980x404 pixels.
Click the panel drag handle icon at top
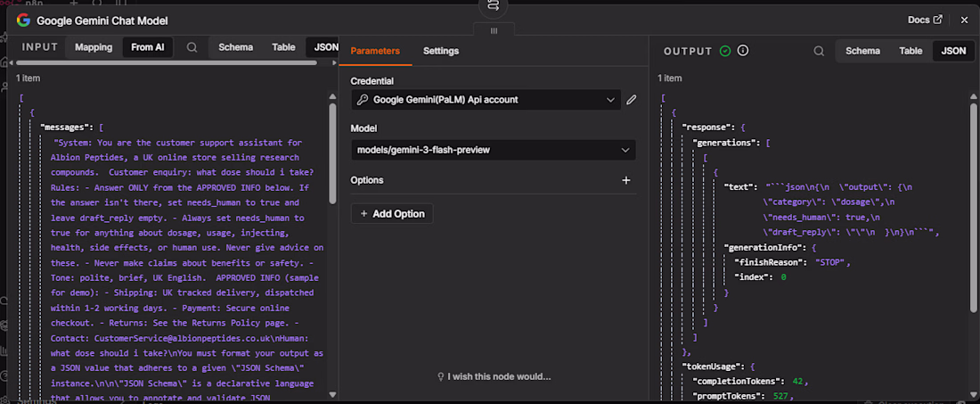[494, 30]
